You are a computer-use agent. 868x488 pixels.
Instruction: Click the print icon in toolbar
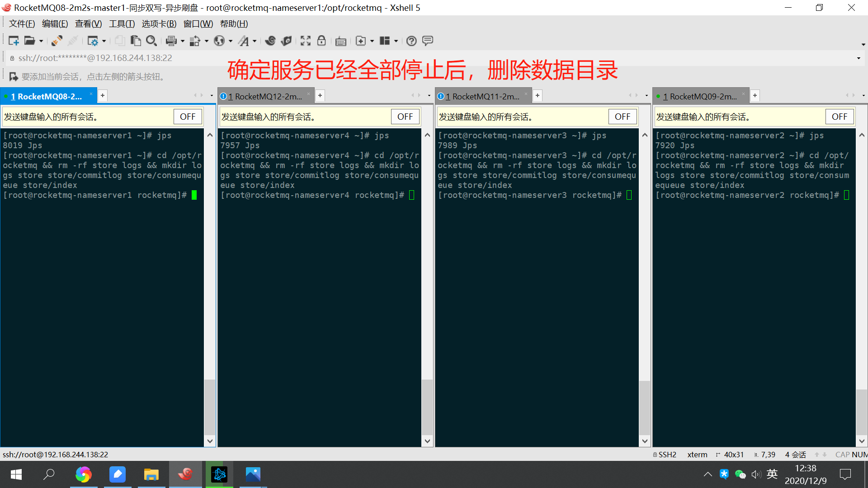coord(171,41)
